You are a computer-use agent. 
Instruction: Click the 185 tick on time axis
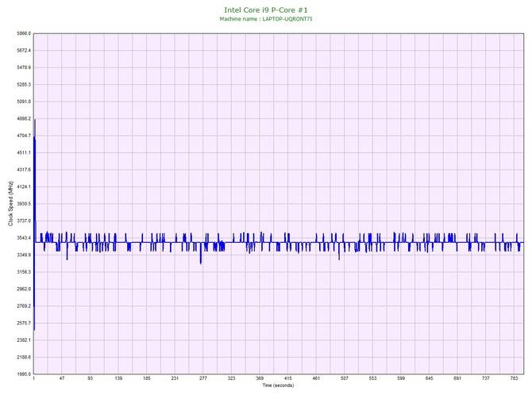(x=147, y=378)
